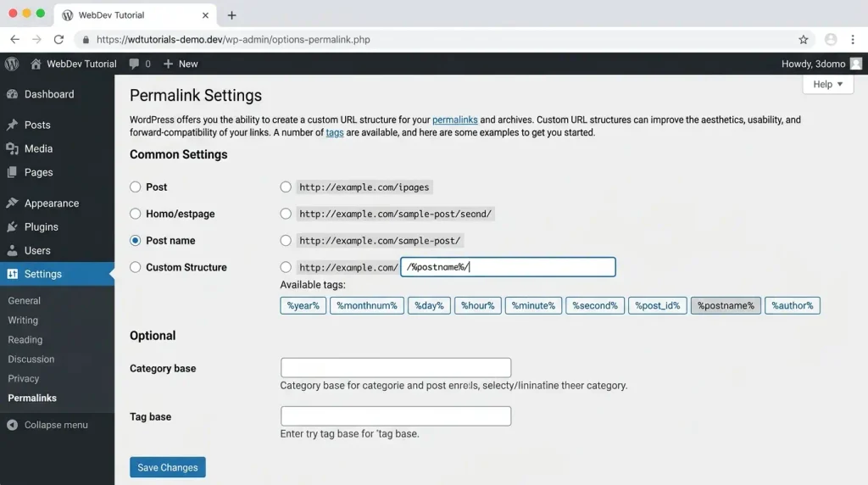Reload the page

[58, 39]
